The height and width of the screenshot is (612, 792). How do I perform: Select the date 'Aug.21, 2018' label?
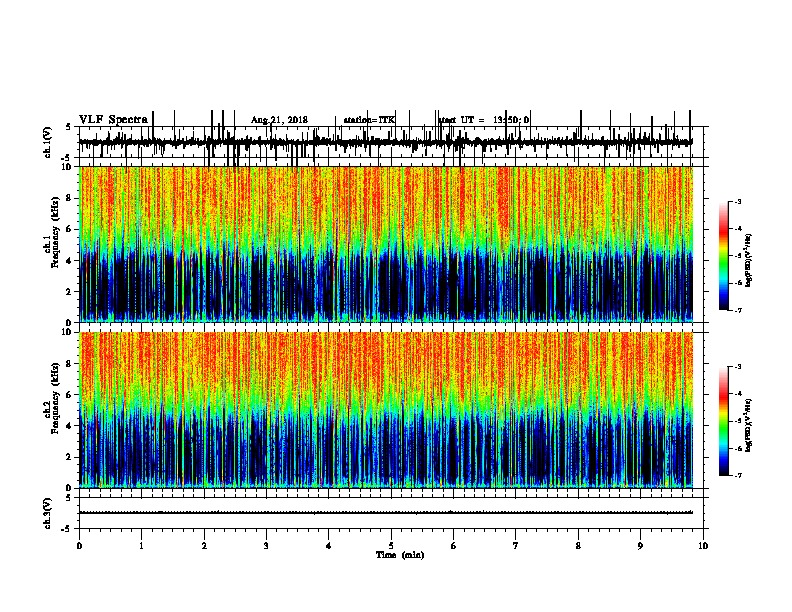[279, 120]
